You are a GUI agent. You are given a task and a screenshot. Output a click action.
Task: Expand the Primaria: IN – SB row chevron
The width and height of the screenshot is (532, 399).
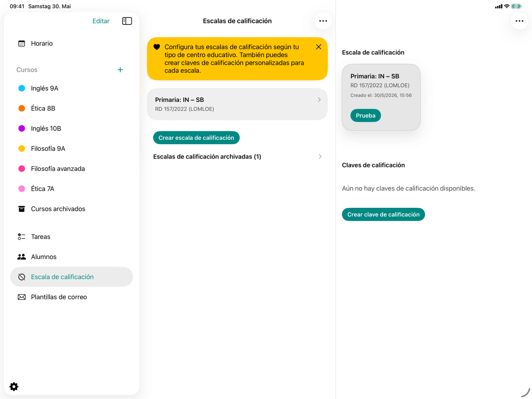pos(319,100)
